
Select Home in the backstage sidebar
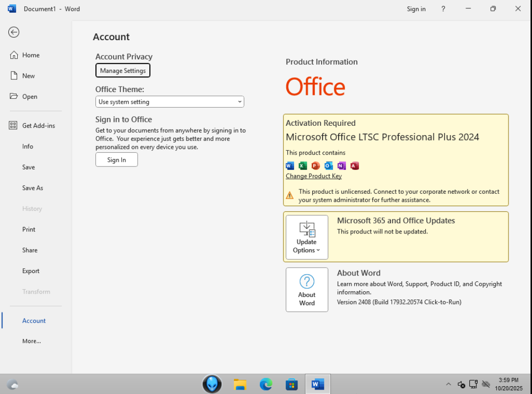click(x=31, y=55)
